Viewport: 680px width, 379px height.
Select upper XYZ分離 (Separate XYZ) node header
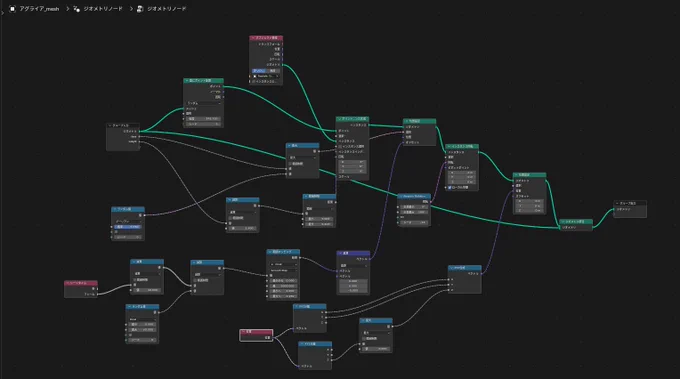click(x=310, y=307)
